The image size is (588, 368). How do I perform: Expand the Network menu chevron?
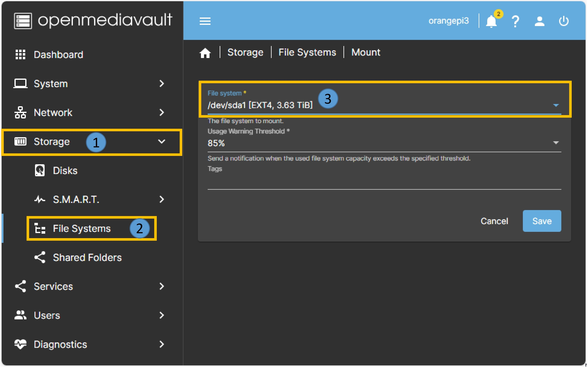[x=162, y=112]
